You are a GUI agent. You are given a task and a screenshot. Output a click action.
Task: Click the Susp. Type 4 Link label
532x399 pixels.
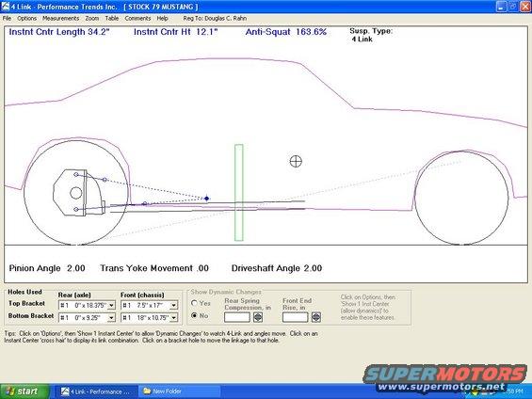click(371, 35)
